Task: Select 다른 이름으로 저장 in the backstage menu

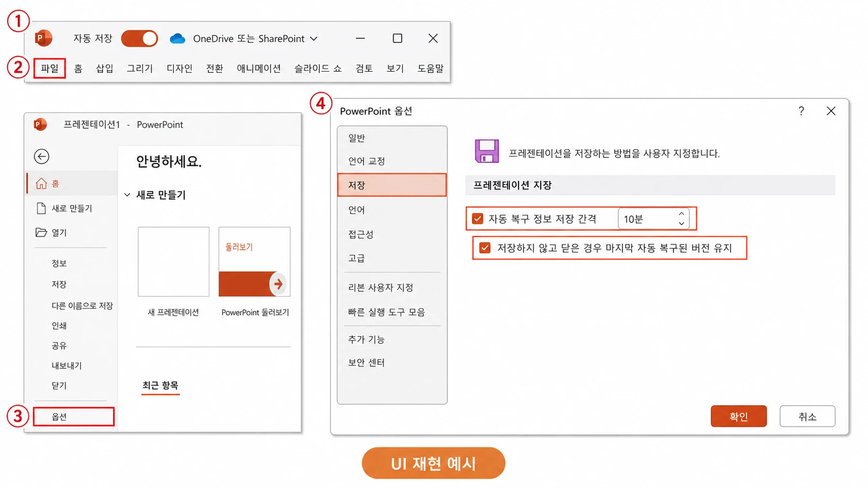Action: pyautogui.click(x=82, y=306)
